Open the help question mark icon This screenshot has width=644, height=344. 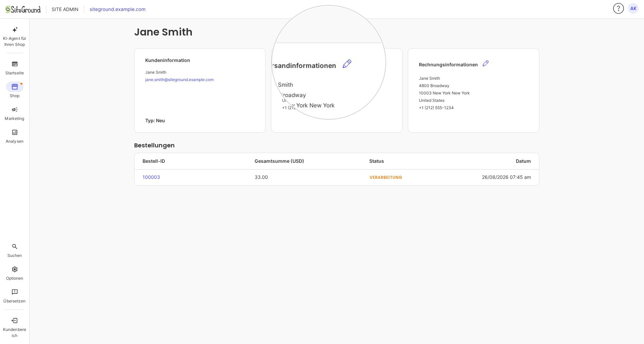point(619,8)
